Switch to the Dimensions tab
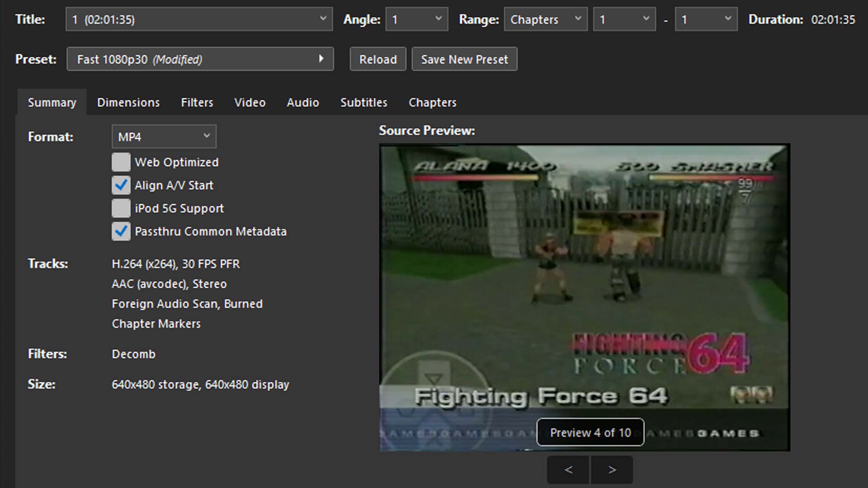The image size is (868, 488). point(128,103)
